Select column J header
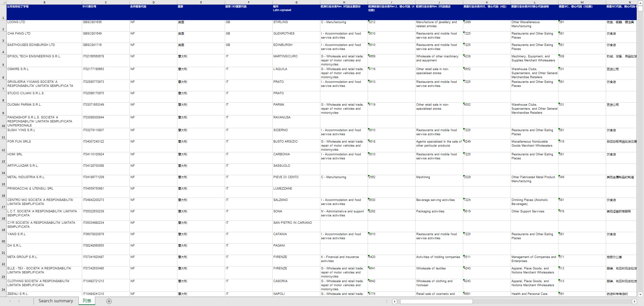This screenshot has height=306, width=644. 439,2
